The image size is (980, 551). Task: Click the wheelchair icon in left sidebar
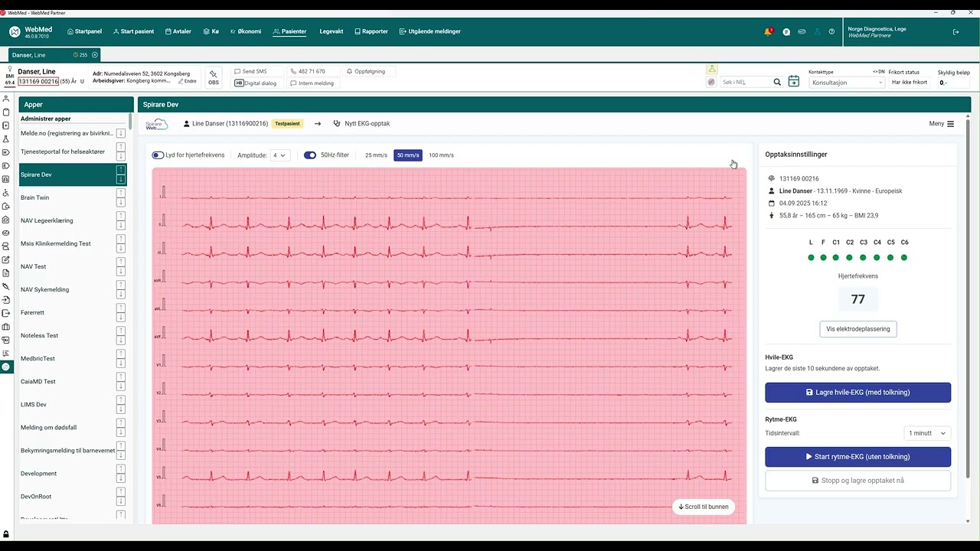(x=6, y=193)
